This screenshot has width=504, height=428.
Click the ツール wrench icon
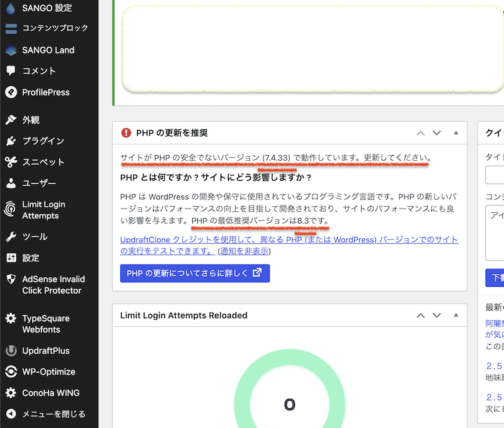(11, 236)
